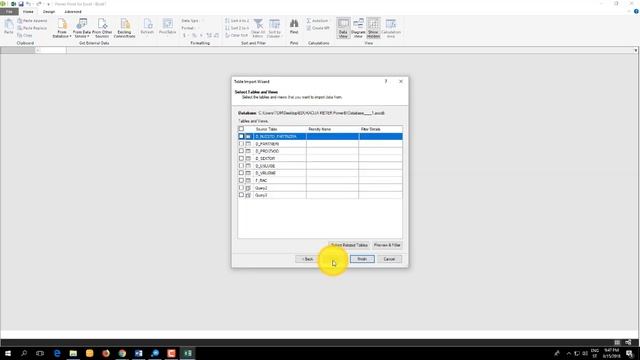
Task: Click Paste Append in the ribbon
Action: 32,20
